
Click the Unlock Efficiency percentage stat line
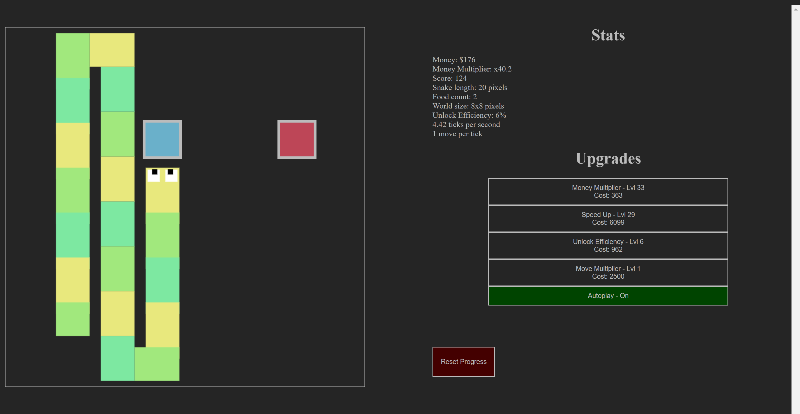[x=469, y=115]
